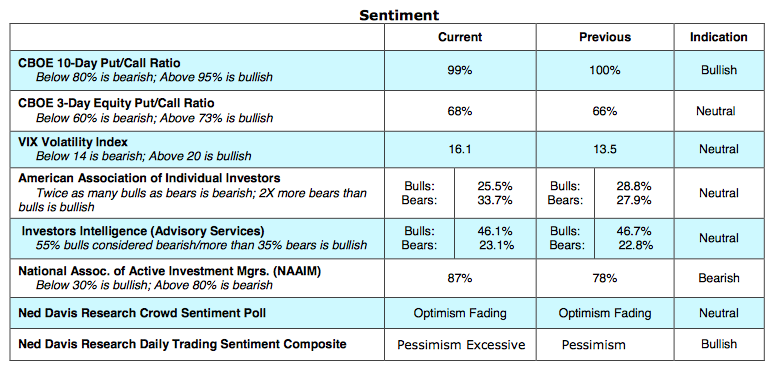Image resolution: width=773 pixels, height=371 pixels.
Task: Select the Previous column header
Action: (x=605, y=37)
